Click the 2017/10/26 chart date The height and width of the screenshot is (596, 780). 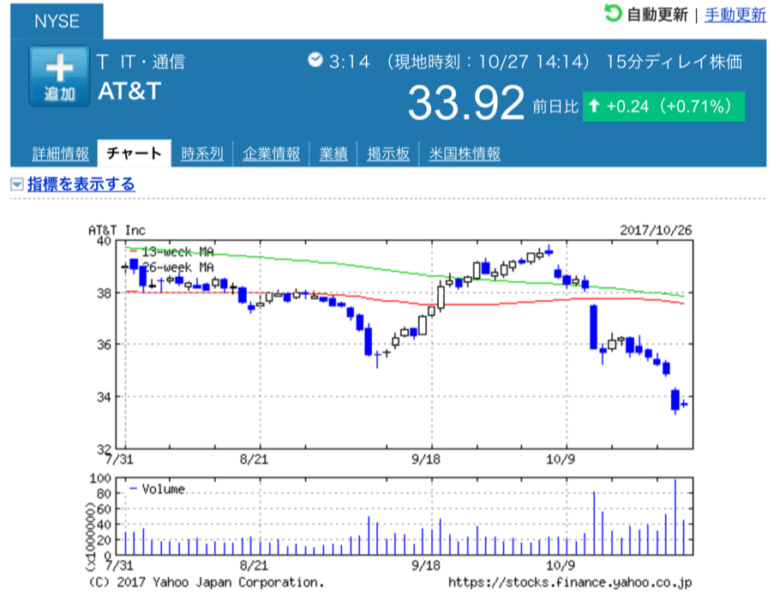pyautogui.click(x=656, y=230)
